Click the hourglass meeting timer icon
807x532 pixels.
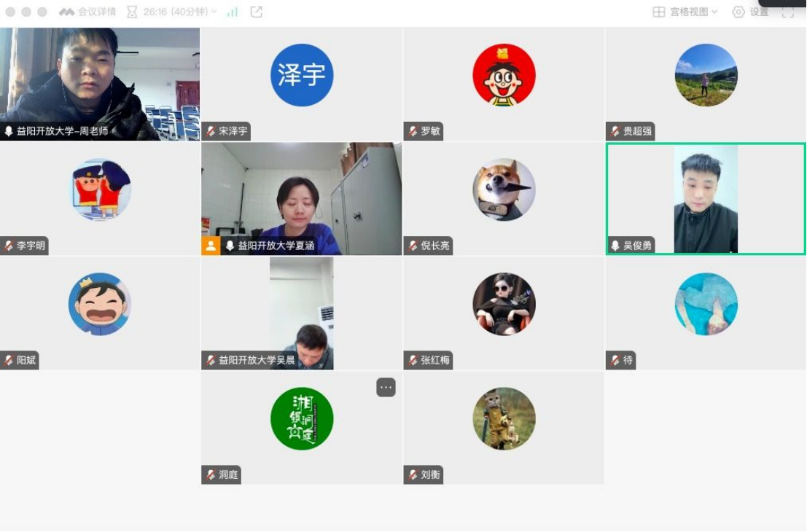point(132,12)
